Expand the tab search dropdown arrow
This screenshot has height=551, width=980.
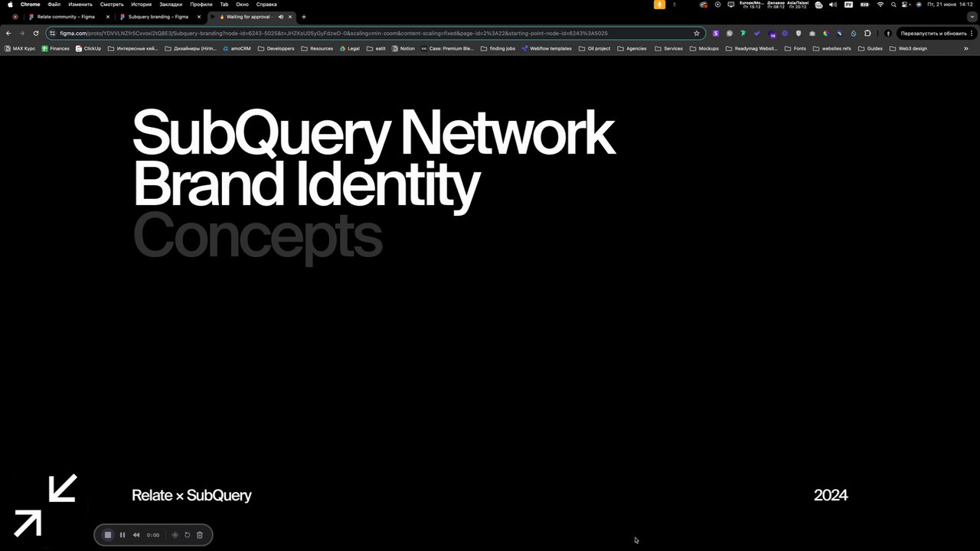click(x=972, y=17)
